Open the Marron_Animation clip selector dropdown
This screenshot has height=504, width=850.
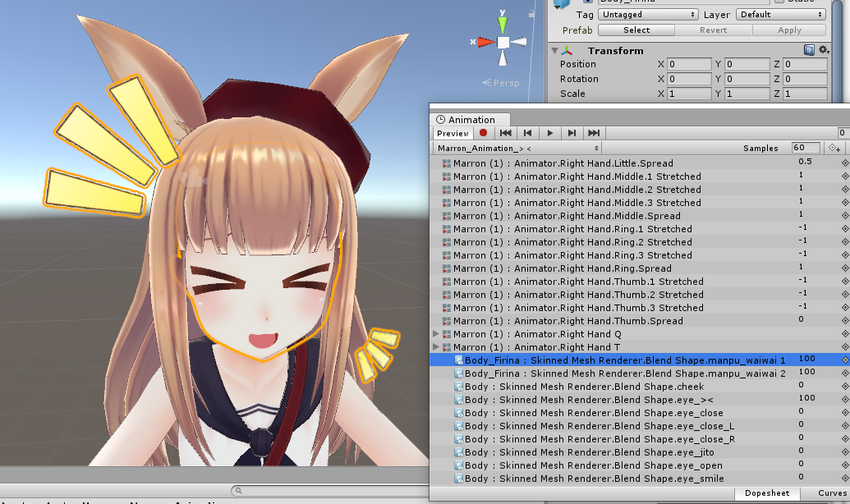pyautogui.click(x=485, y=149)
